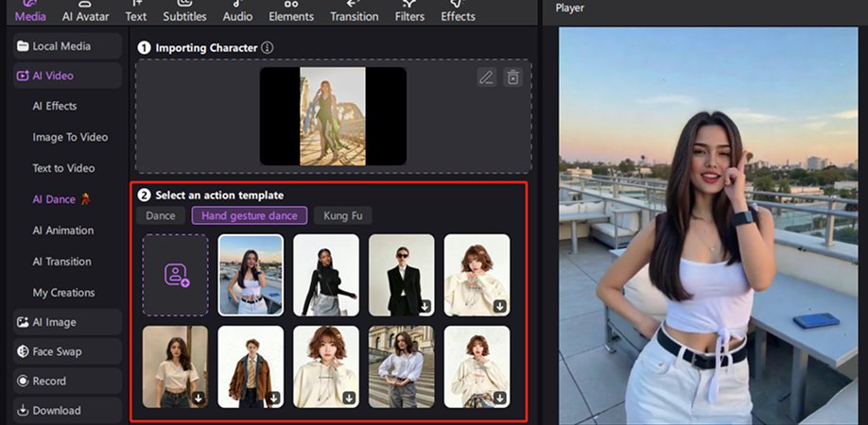Image resolution: width=868 pixels, height=425 pixels.
Task: Switch to the Audio tab
Action: (237, 11)
